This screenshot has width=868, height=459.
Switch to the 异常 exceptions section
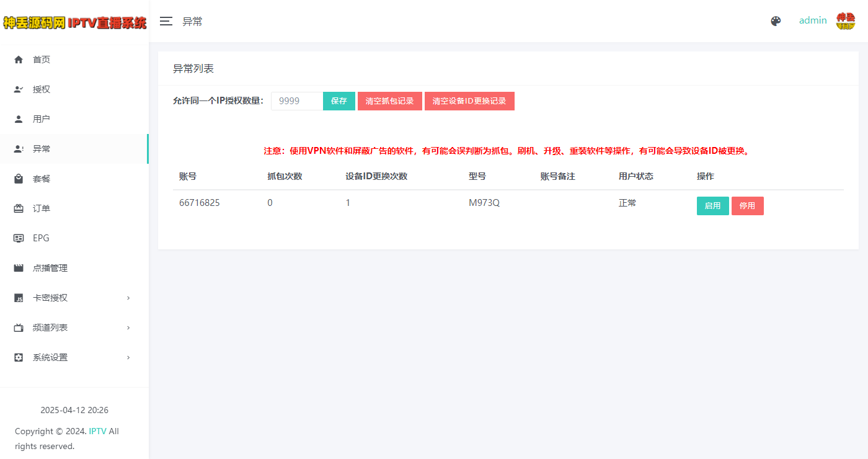[42, 148]
